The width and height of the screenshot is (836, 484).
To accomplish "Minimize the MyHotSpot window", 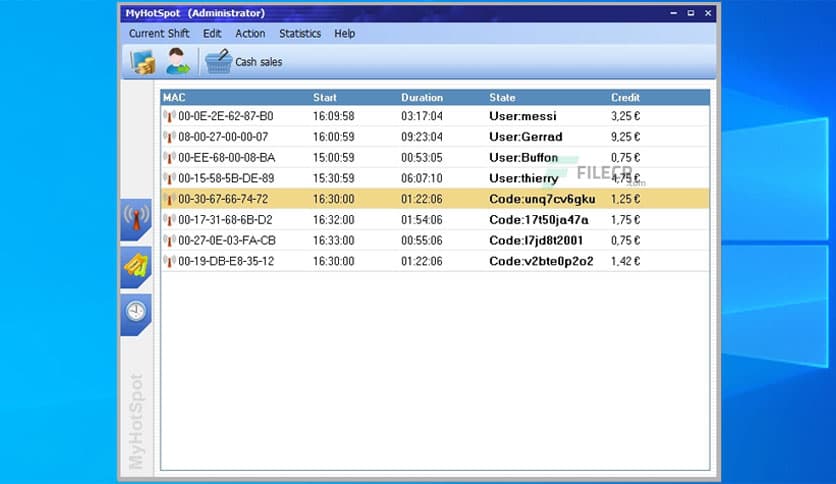I will (x=674, y=13).
